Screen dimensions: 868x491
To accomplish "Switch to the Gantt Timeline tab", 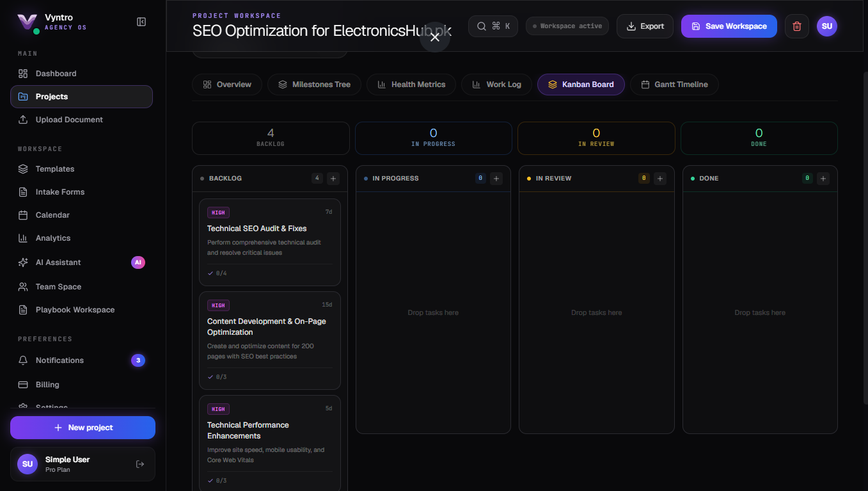I will 674,85.
